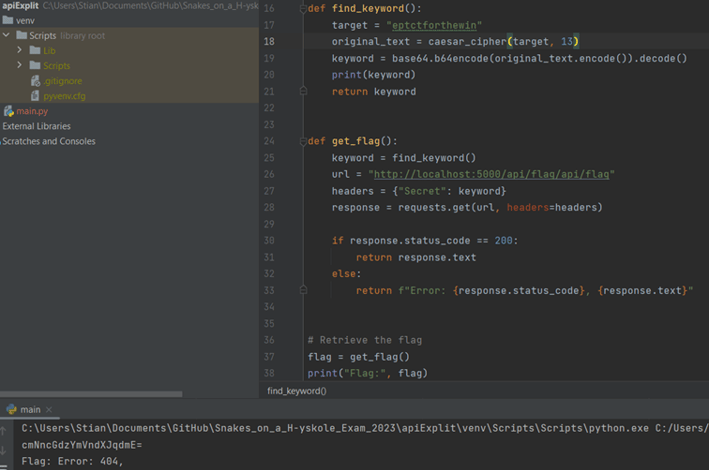
Task: Click the Python icon on main run tab
Action: point(11,409)
